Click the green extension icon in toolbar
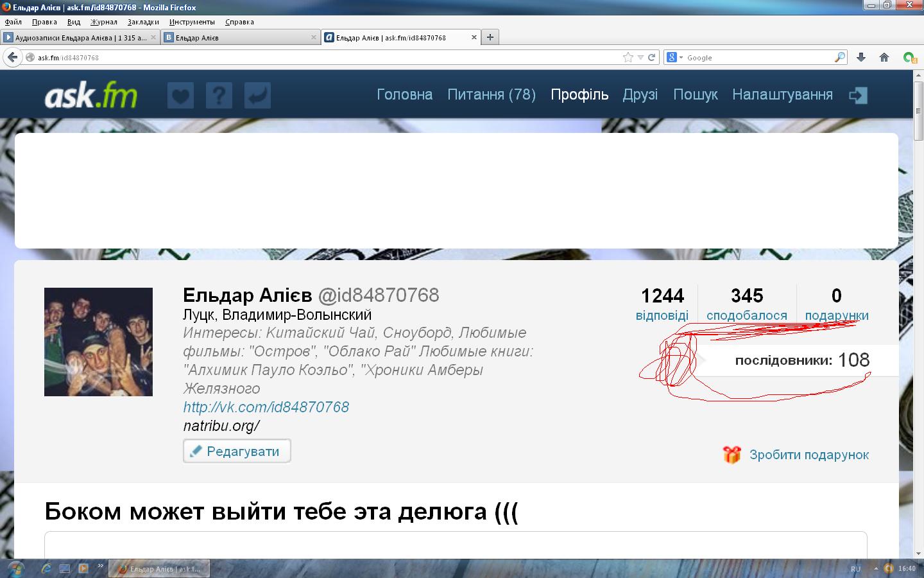 pos(909,57)
